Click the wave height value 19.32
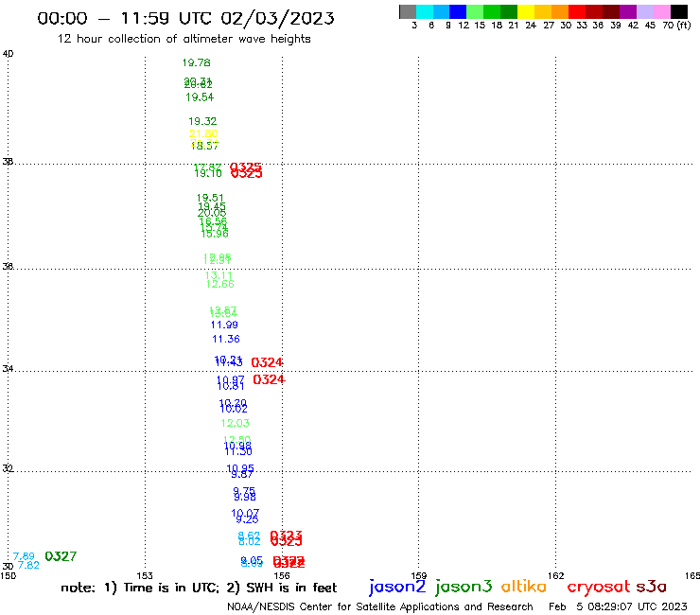The image size is (700, 615). pyautogui.click(x=202, y=121)
